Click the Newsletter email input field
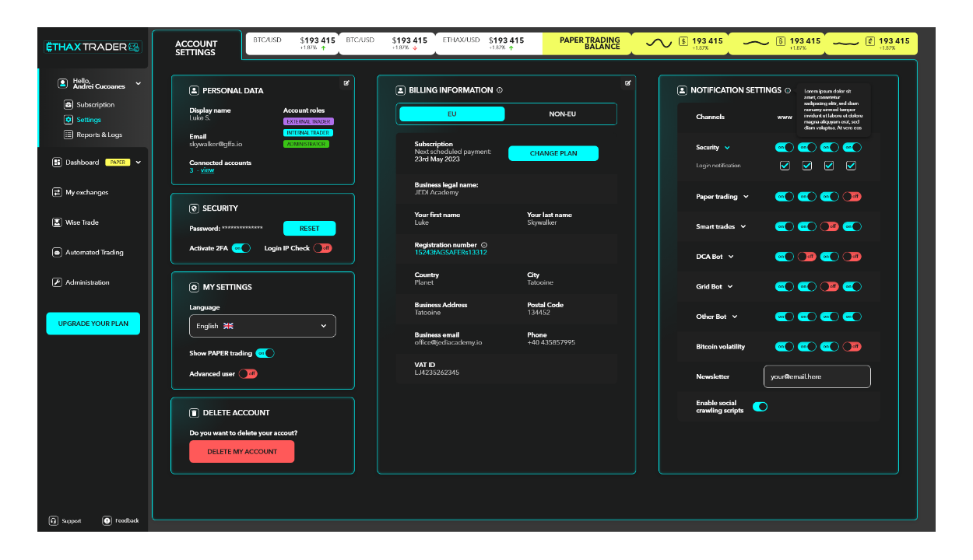Screen dimensions: 973x560 click(x=817, y=376)
